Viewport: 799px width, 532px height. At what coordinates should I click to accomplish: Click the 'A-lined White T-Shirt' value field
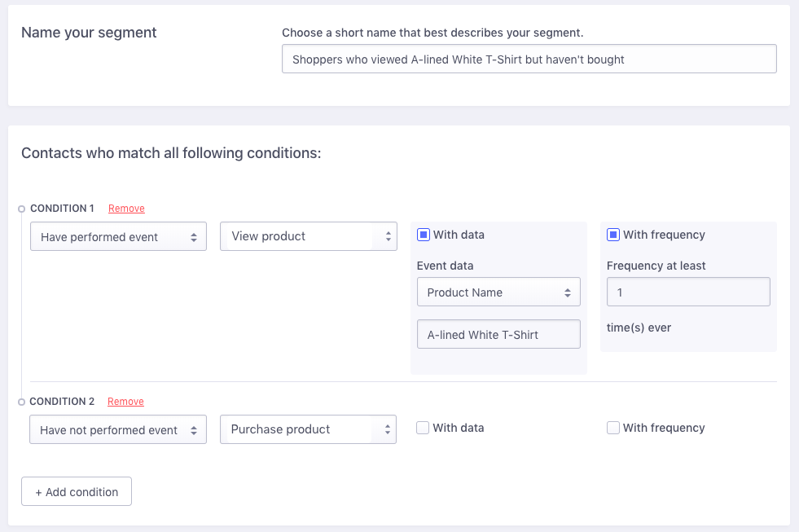pyautogui.click(x=498, y=334)
